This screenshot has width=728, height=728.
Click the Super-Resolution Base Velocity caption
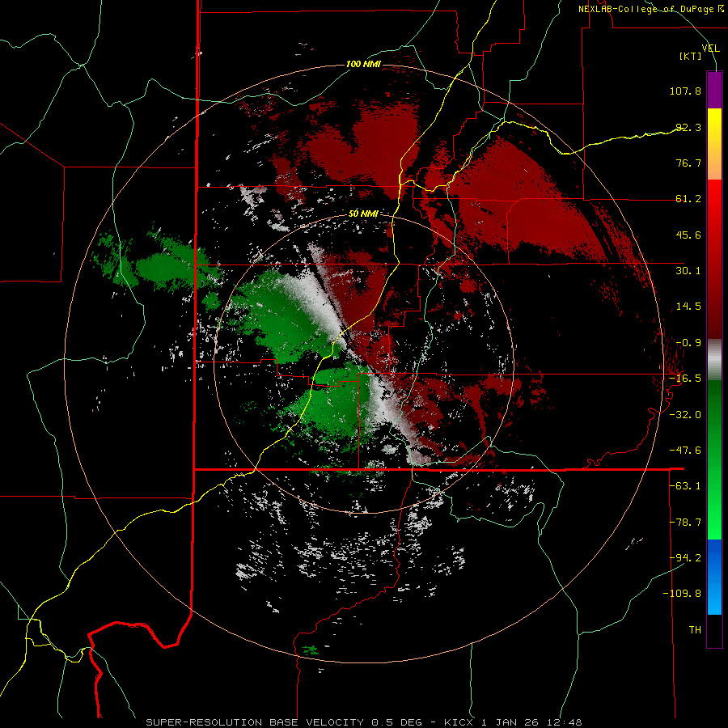point(363,722)
